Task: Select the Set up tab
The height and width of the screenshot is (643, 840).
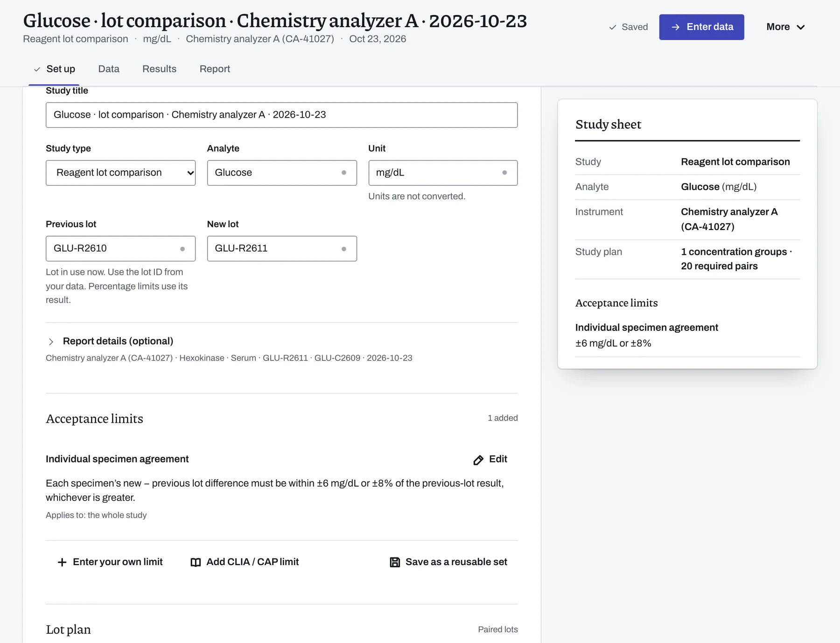Action: (54, 69)
